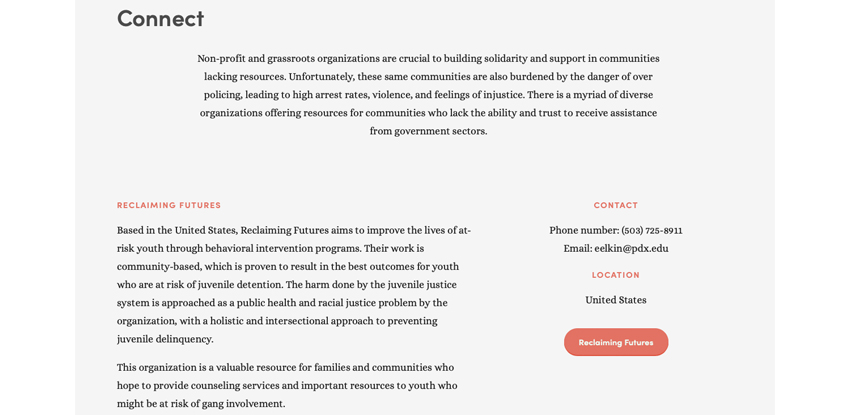The height and width of the screenshot is (415, 850).
Task: Click the line starting 'Based in the United States'
Action: tap(294, 230)
